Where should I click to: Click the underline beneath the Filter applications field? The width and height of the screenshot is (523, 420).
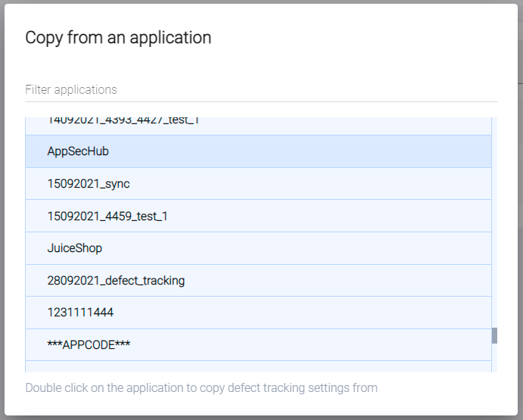tap(260, 101)
